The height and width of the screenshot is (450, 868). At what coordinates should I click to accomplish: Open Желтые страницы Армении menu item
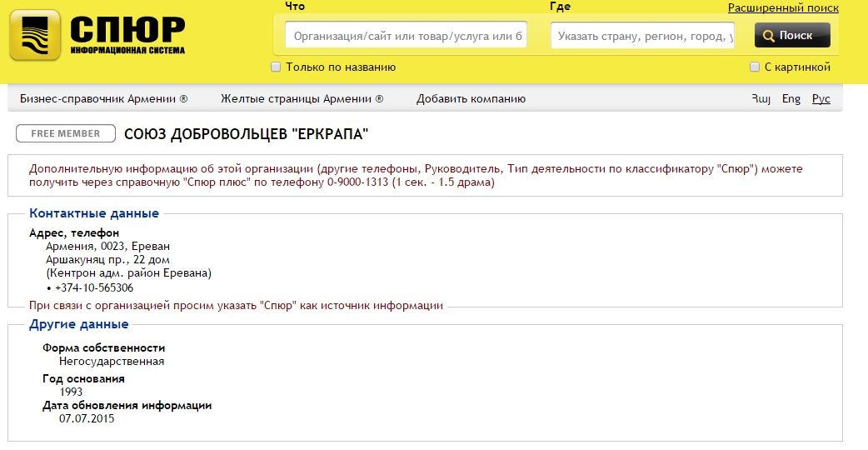pos(302,98)
